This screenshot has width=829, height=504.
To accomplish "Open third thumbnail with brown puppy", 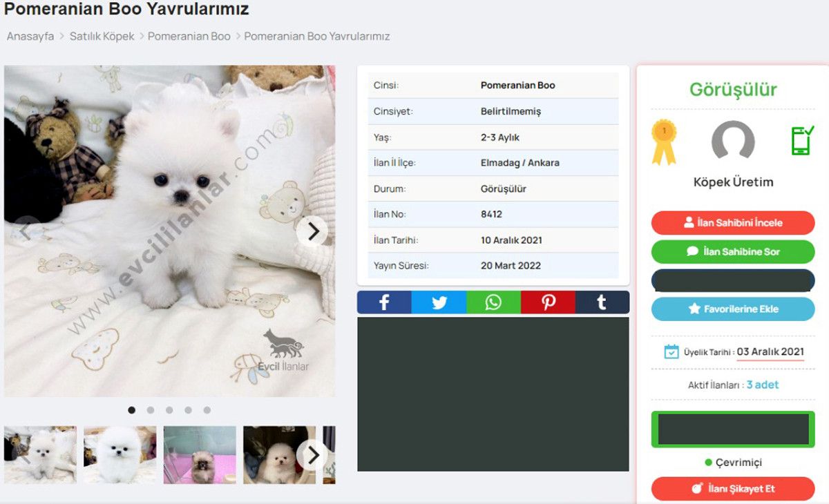I will click(200, 455).
